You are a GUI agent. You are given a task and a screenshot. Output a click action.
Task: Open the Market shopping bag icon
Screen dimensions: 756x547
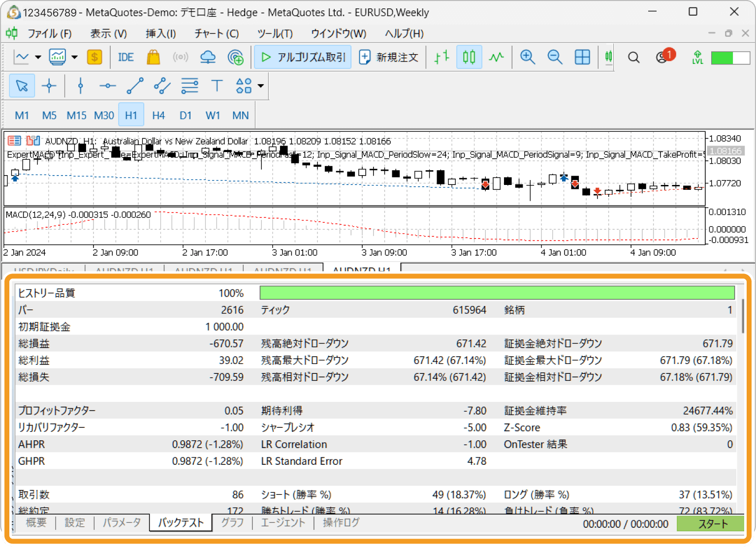pyautogui.click(x=154, y=58)
